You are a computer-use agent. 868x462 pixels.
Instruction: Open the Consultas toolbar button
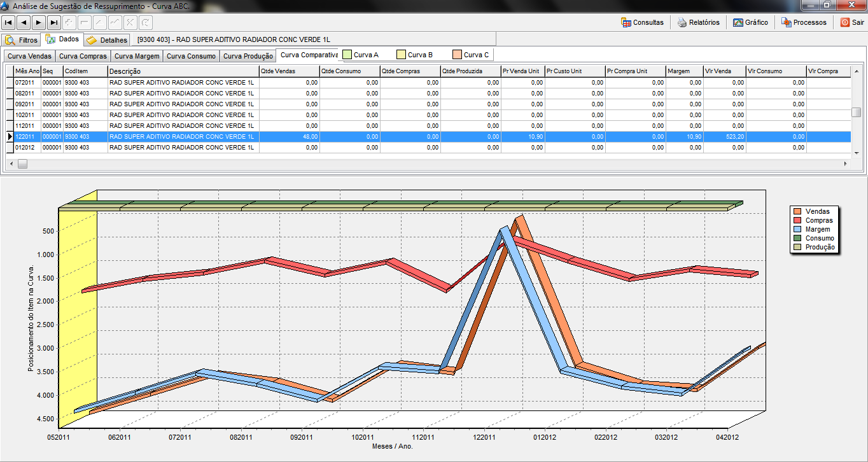pyautogui.click(x=642, y=22)
